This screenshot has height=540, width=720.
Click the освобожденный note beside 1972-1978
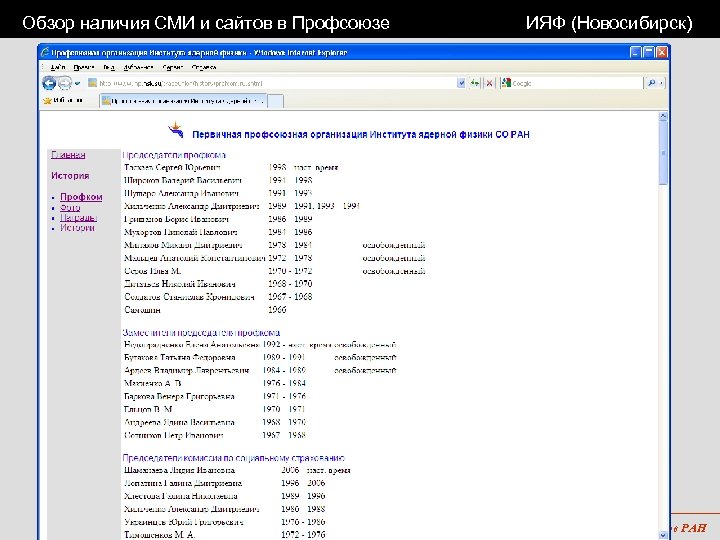394,258
